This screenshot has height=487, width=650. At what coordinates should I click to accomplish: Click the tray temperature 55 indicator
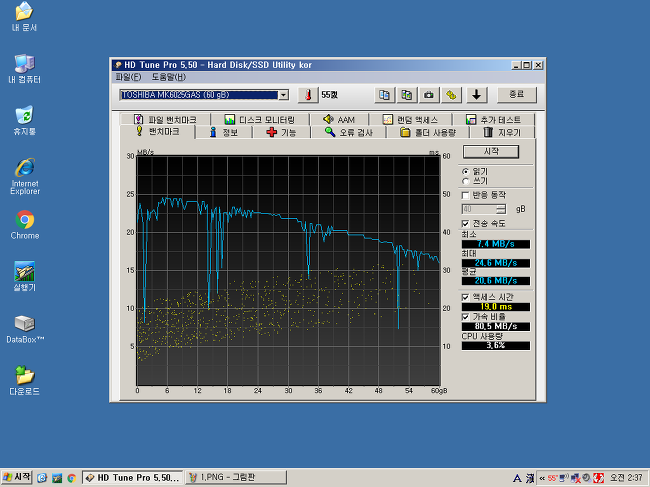click(x=552, y=478)
